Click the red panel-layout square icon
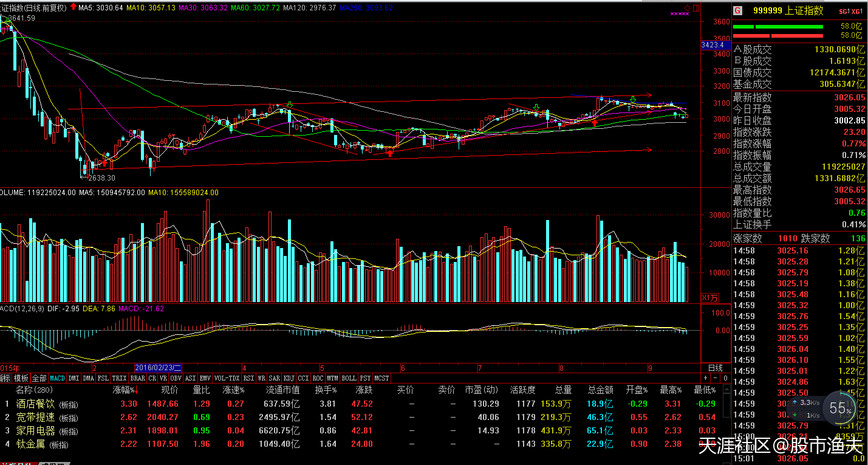 pos(696,7)
